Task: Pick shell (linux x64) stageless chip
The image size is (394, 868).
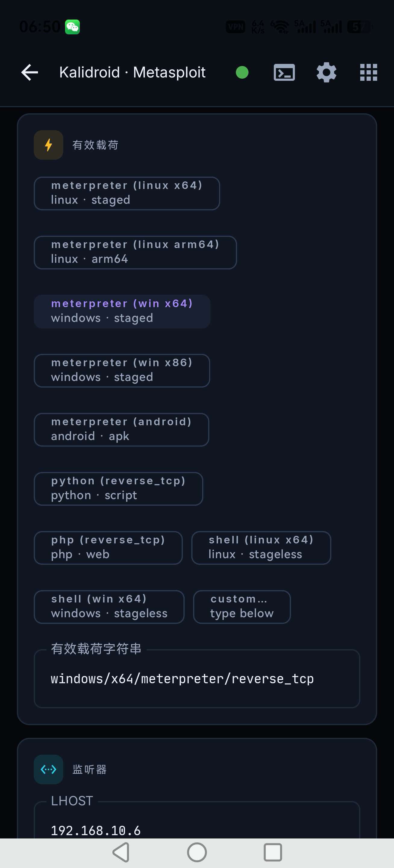Action: pyautogui.click(x=261, y=548)
